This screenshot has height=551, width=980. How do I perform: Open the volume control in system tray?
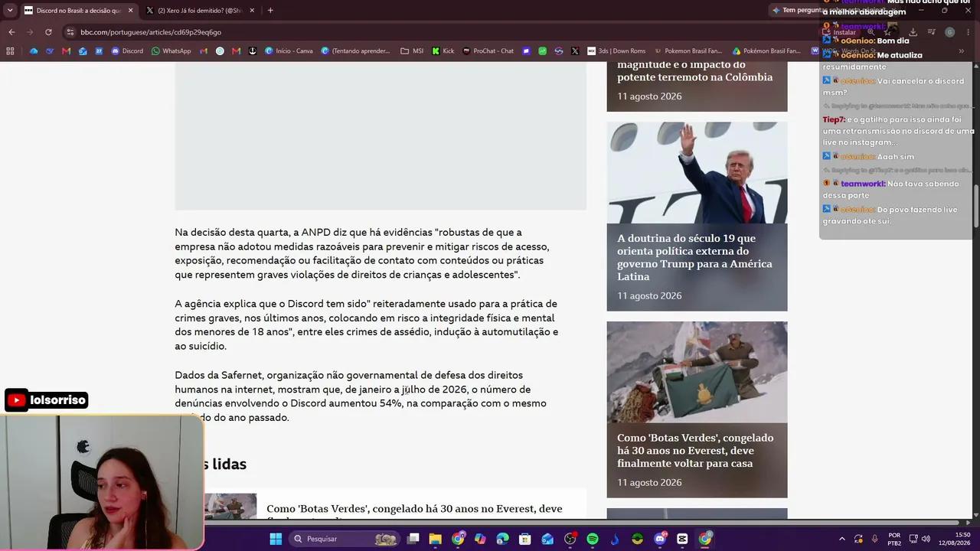tap(926, 539)
